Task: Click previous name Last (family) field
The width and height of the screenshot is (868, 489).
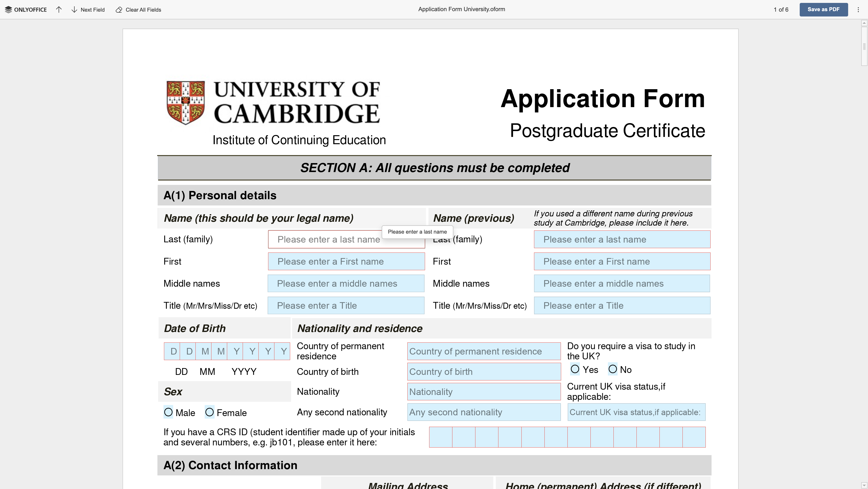Action: click(622, 239)
